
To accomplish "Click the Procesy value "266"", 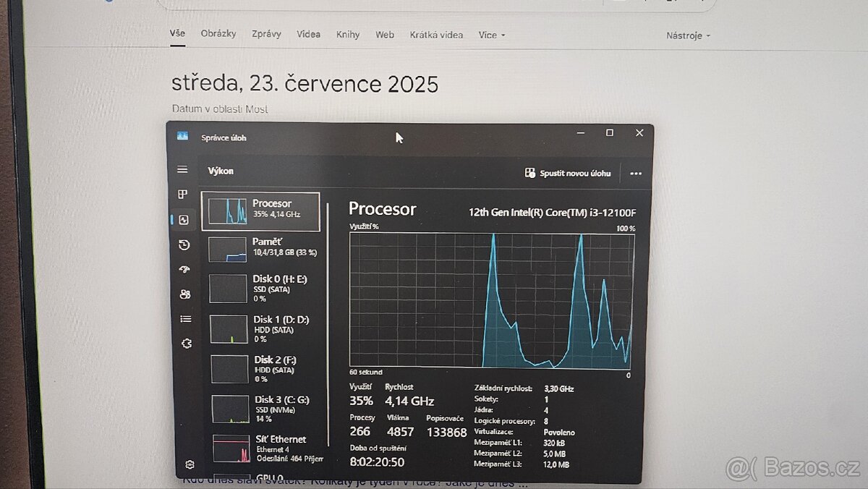I will click(x=360, y=431).
